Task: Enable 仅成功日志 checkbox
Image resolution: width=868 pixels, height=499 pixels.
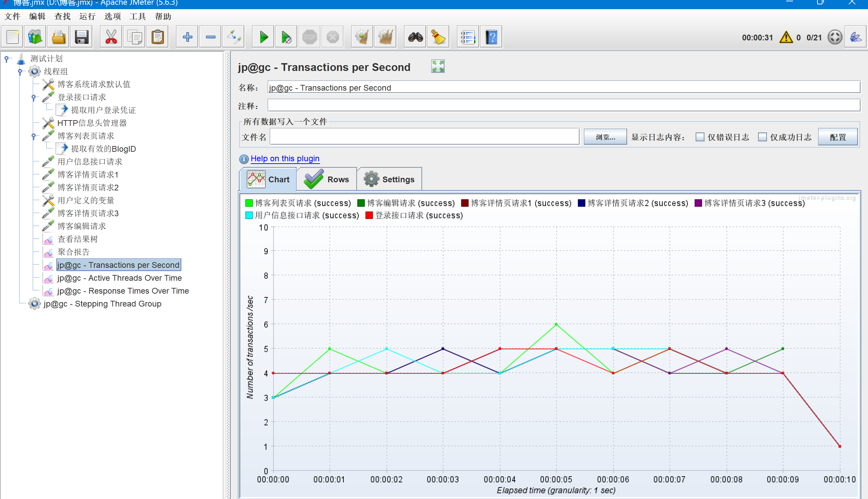Action: 762,137
